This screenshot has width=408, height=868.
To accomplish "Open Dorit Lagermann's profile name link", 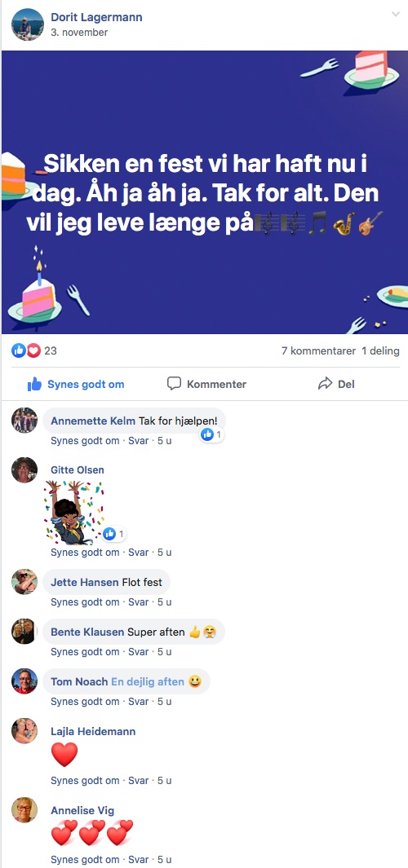I will (x=96, y=17).
